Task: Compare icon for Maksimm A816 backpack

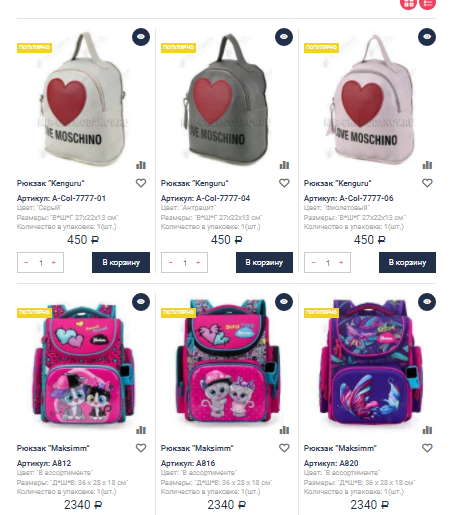Action: [284, 430]
